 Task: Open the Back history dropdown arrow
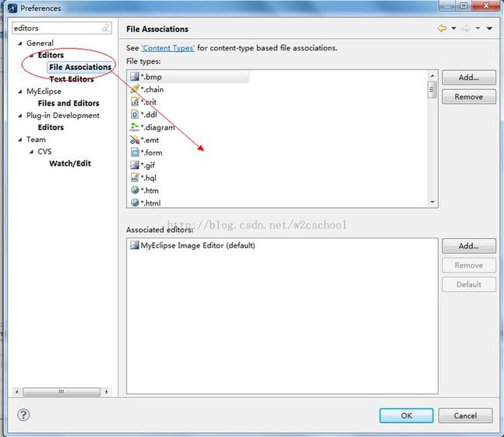click(x=454, y=28)
